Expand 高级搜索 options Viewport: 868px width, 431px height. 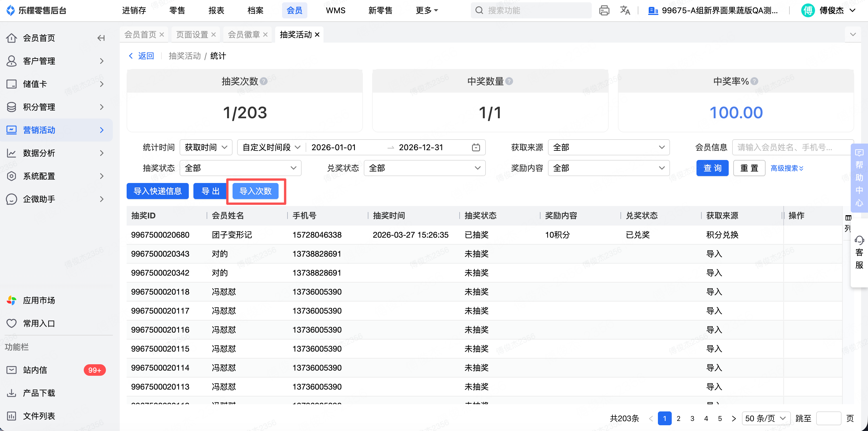pos(787,168)
